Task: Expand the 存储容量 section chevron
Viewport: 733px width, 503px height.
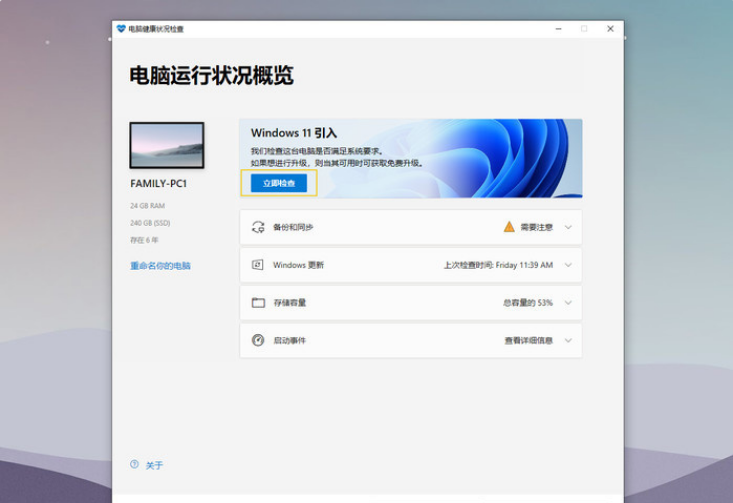Action: (x=568, y=302)
